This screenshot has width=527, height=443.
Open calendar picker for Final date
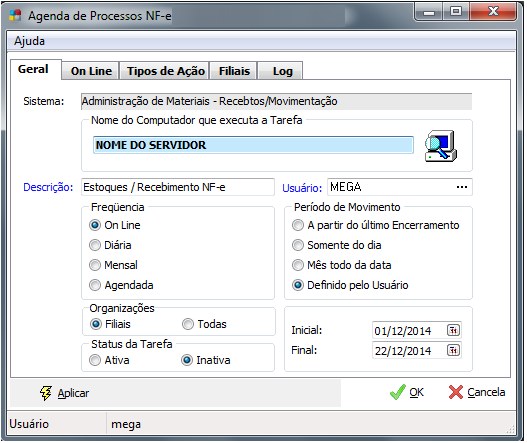(x=453, y=351)
